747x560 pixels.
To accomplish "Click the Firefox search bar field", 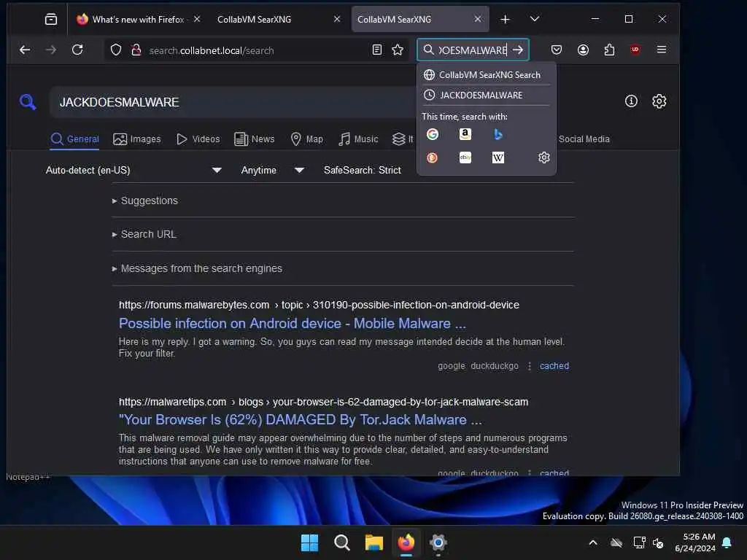I will point(473,50).
